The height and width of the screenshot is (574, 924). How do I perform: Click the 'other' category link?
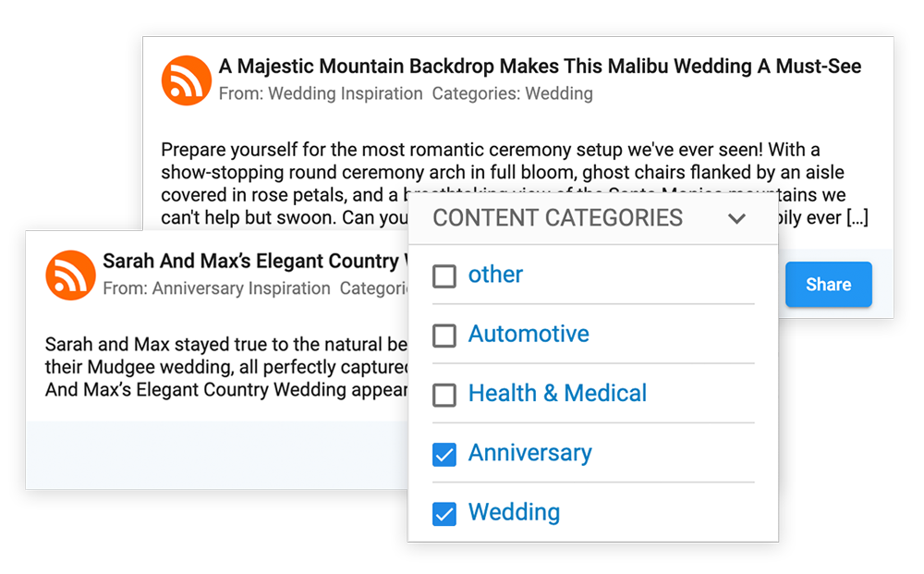[495, 275]
